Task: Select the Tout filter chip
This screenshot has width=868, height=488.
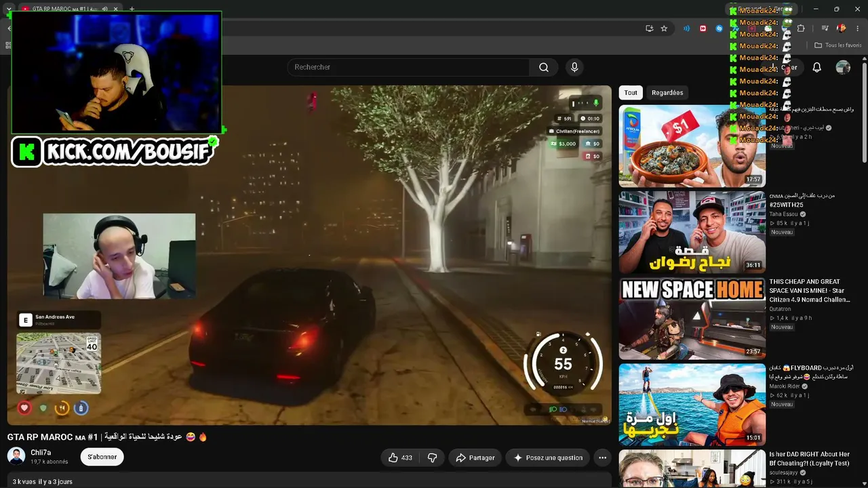Action: click(631, 93)
